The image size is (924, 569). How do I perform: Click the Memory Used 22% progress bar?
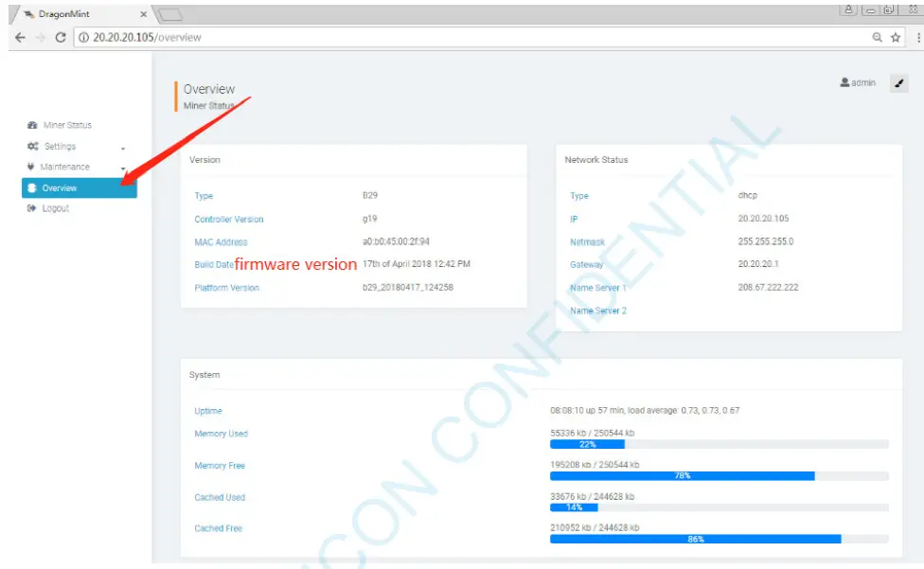[x=720, y=444]
